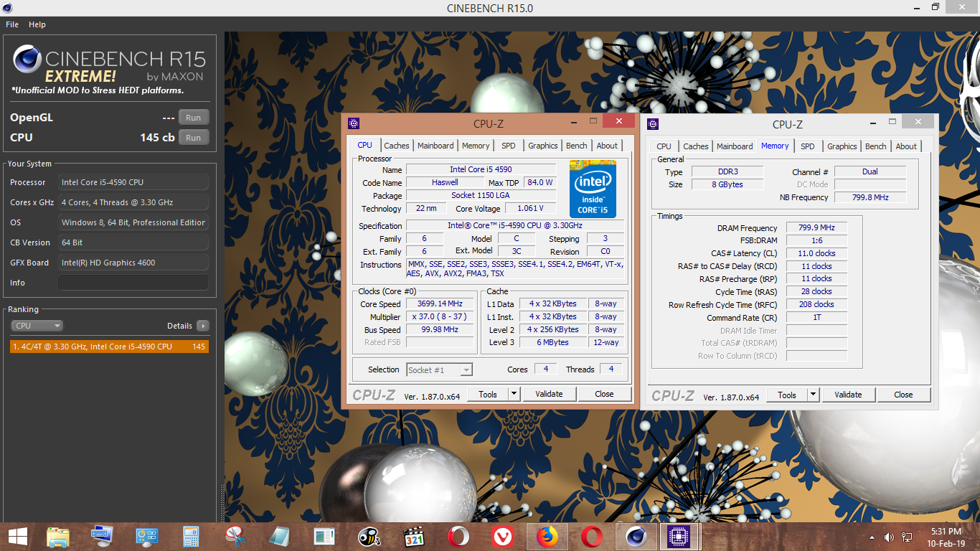980x551 pixels.
Task: Open Media Player Classic 321 icon
Action: point(413,536)
